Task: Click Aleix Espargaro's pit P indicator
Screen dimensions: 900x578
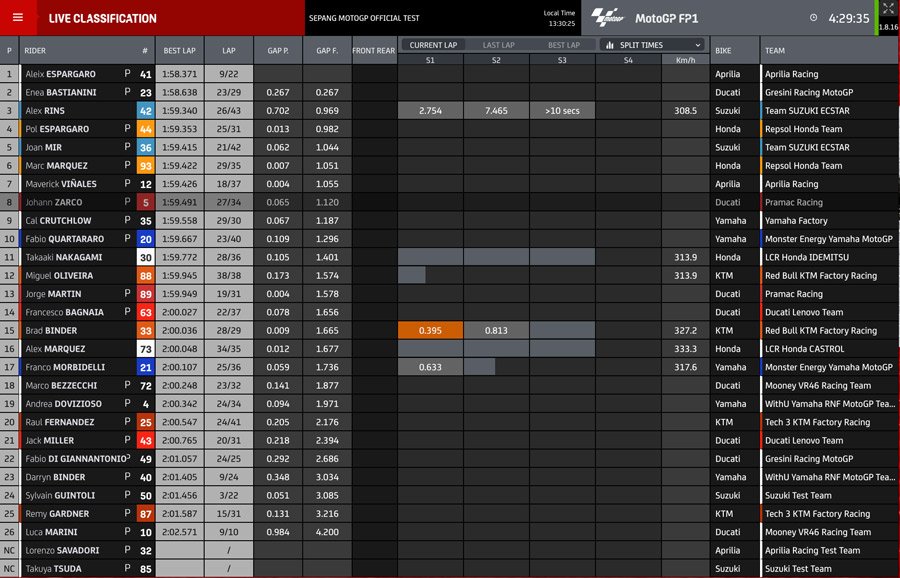Action: coord(127,74)
